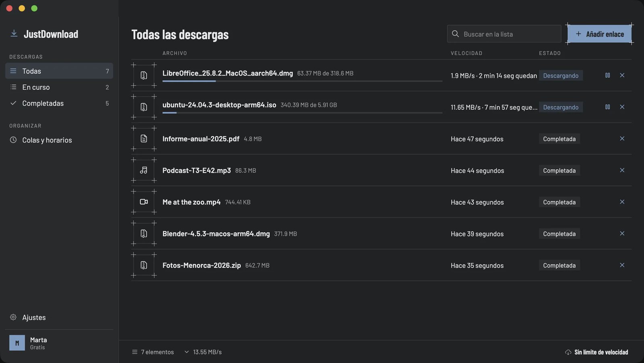Viewport: 644px width, 363px height.
Task: Click the LibreOffice download progress bar
Action: coord(302,81)
